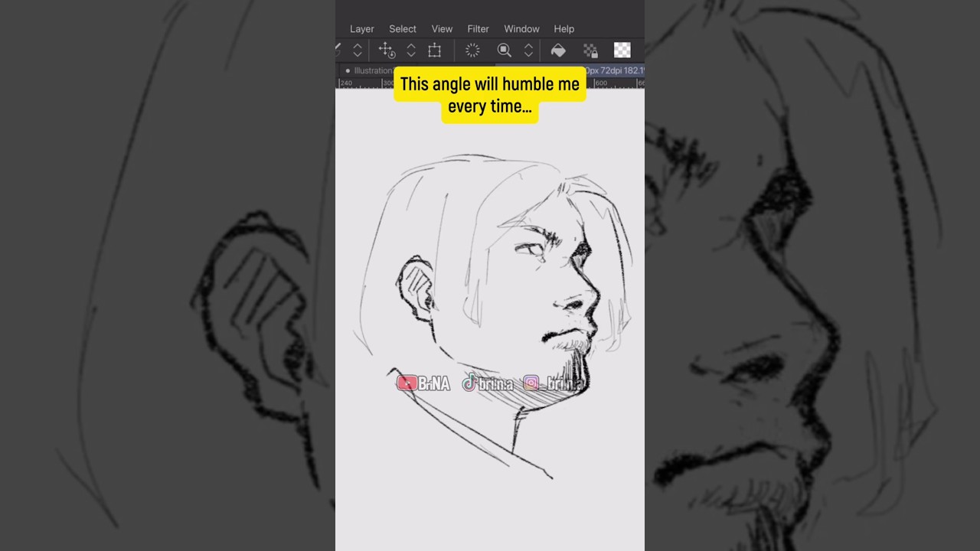
Task: Open the Help menu
Action: [563, 29]
